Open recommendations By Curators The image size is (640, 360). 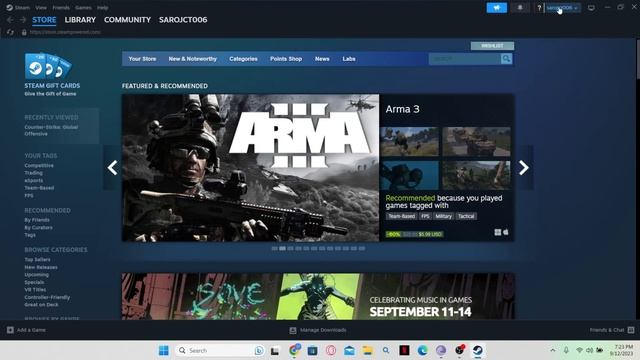38,227
